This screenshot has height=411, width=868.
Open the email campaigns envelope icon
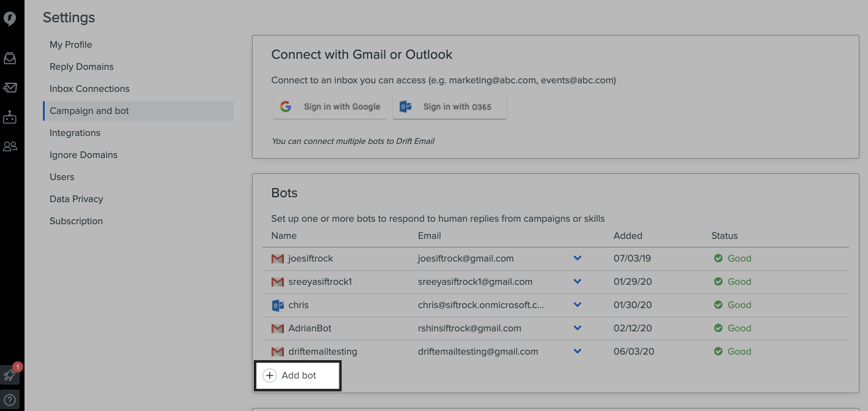point(10,88)
